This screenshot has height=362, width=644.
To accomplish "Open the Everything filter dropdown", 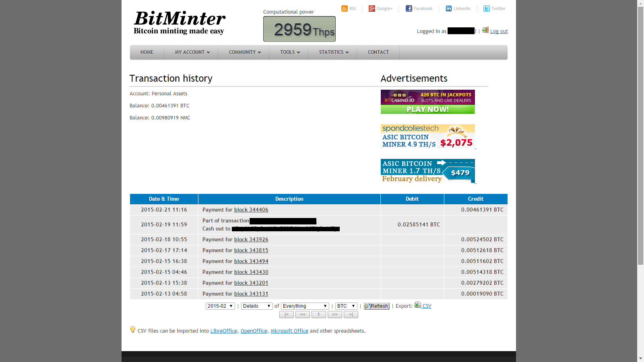I will point(305,306).
